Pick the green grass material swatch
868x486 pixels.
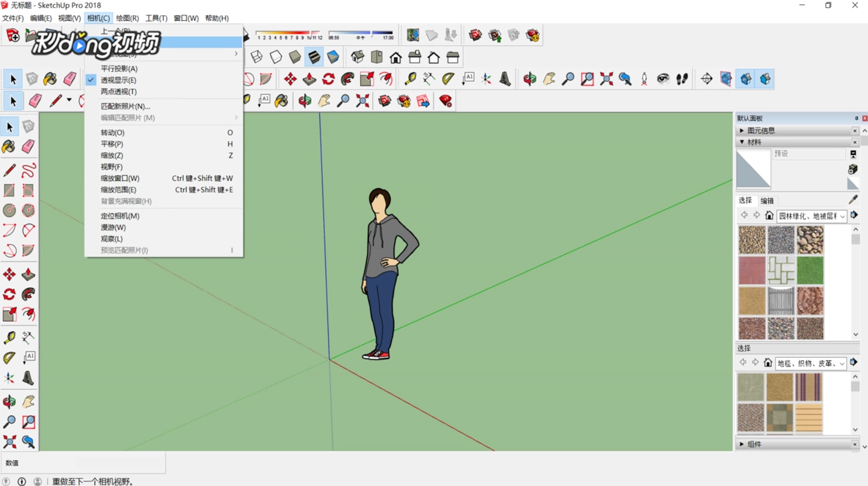coord(810,270)
